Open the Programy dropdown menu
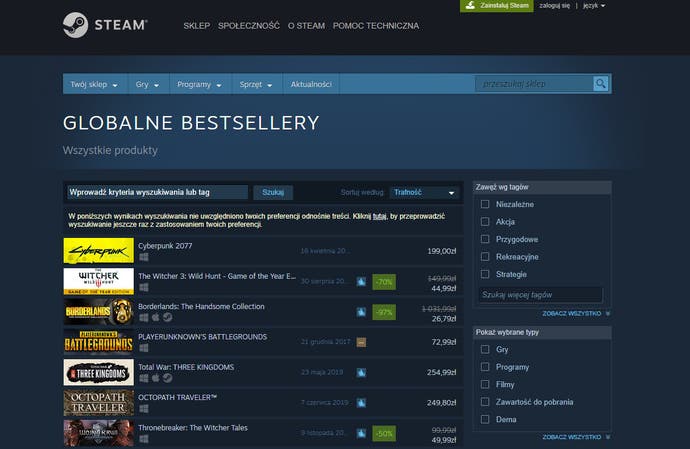The height and width of the screenshot is (449, 690). (x=199, y=84)
